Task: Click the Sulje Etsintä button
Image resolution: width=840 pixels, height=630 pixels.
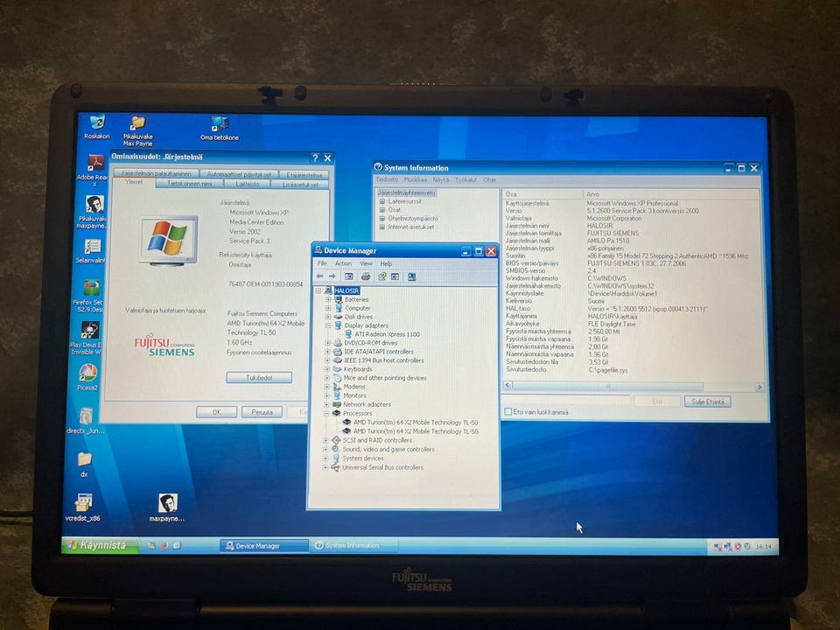Action: click(x=707, y=402)
